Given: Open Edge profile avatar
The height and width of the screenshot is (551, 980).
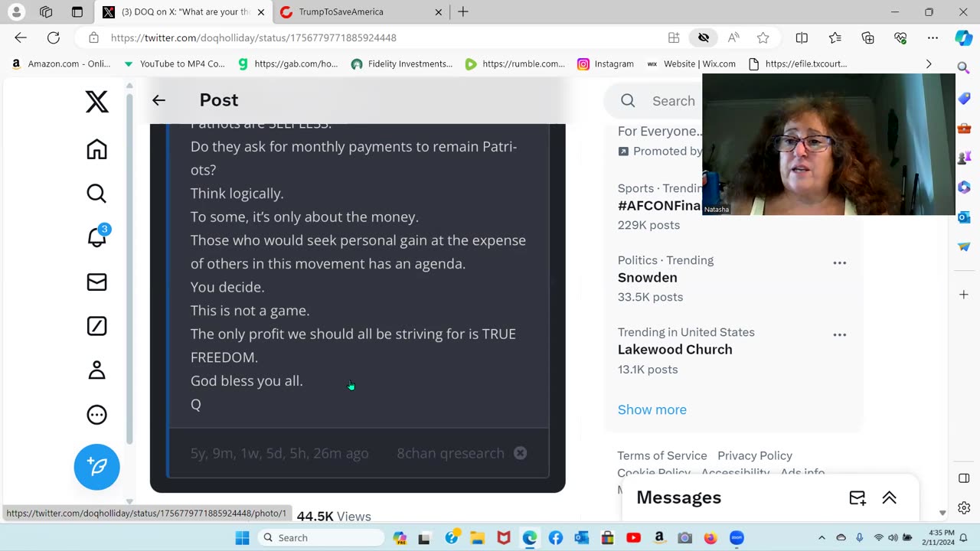Looking at the screenshot, I should point(16,12).
